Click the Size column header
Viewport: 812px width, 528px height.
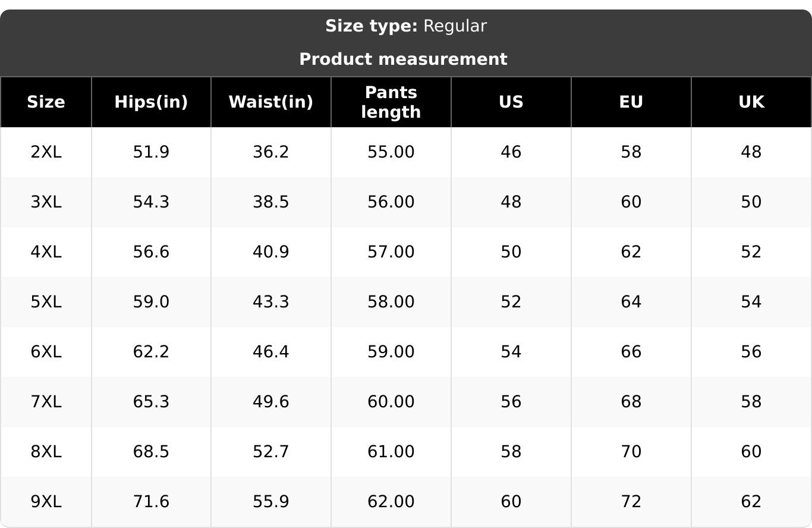tap(46, 102)
